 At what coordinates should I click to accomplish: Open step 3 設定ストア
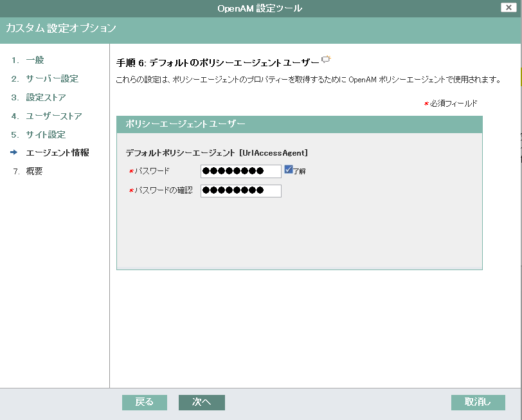[46, 98]
